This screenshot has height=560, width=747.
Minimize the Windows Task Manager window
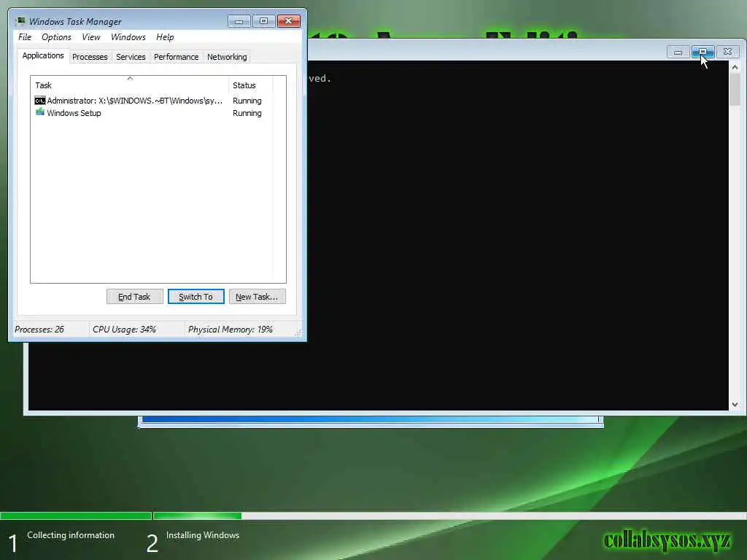coord(239,21)
